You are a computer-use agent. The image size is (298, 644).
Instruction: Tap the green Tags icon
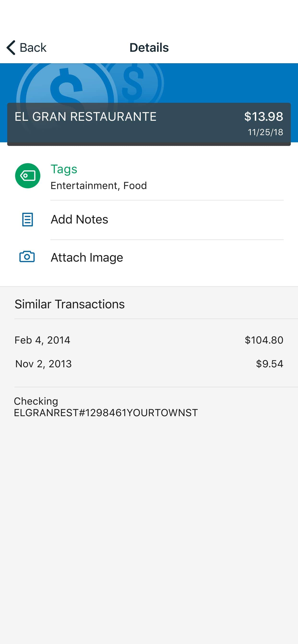pyautogui.click(x=28, y=176)
